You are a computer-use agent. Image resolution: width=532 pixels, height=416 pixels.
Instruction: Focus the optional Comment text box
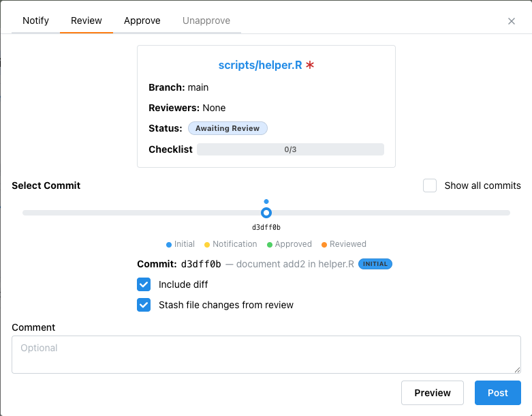(266, 355)
